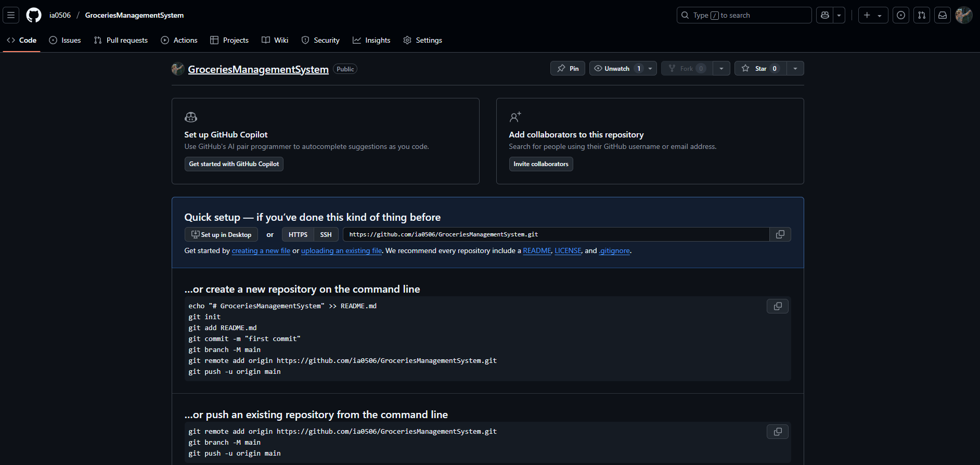Open pull requests icon in top header
Viewport: 980px width, 465px height.
[x=922, y=15]
